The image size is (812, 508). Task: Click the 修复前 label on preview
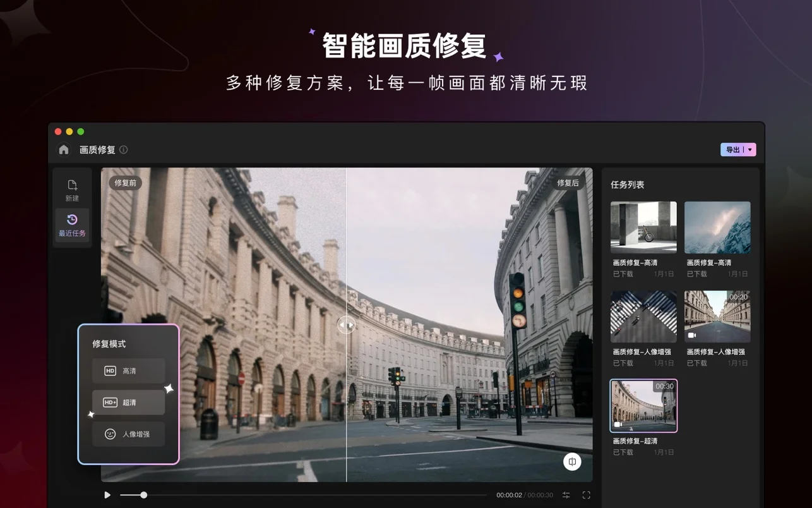pyautogui.click(x=125, y=183)
